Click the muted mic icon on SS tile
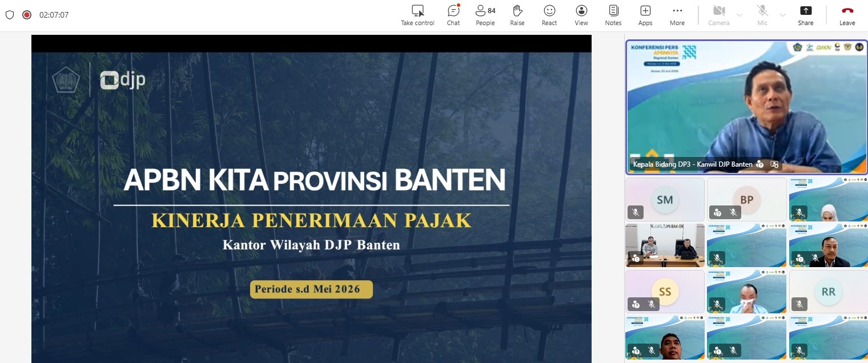Viewport: 868px width, 363px height. [651, 304]
